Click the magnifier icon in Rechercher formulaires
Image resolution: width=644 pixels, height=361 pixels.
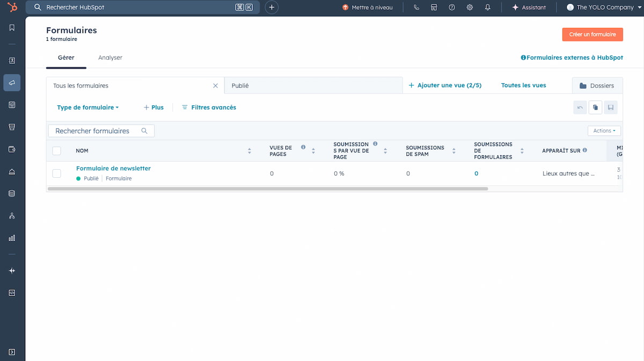144,131
